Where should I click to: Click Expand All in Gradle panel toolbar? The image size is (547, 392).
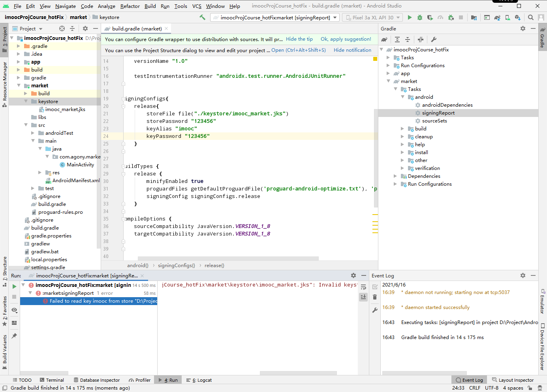397,40
